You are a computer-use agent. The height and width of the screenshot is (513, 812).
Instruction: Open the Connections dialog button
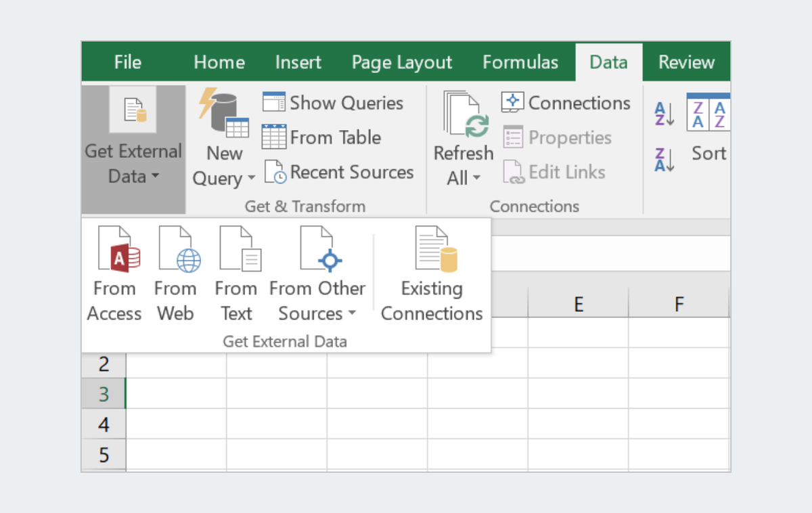click(566, 103)
